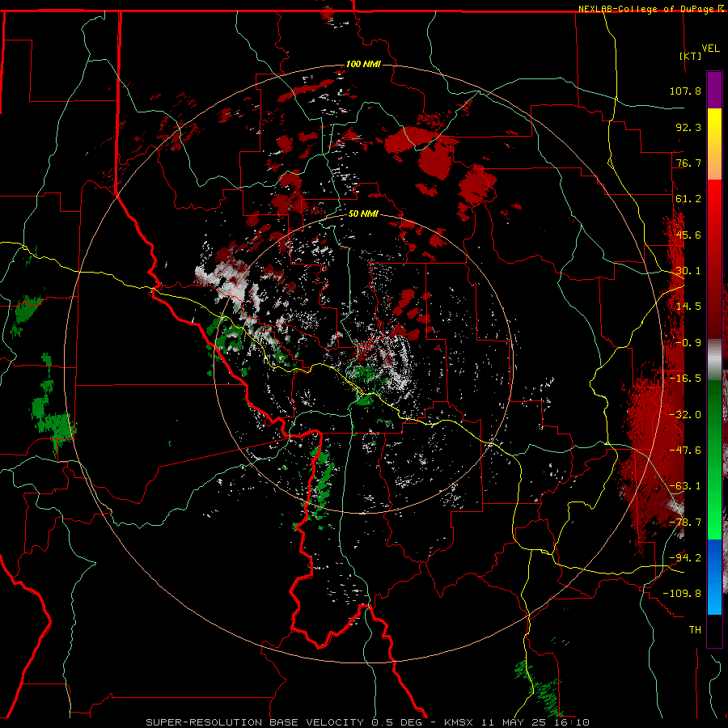Screen dimensions: 728x728
Task: Click the 50 NMI range ring label
Action: pos(363,214)
